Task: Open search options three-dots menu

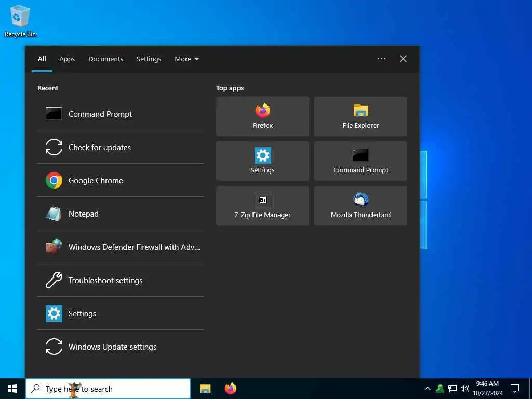Action: pos(381,59)
